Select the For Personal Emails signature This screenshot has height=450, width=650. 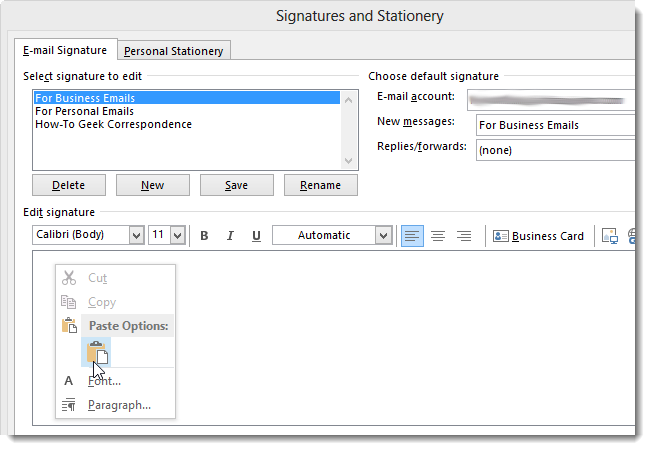click(x=187, y=111)
